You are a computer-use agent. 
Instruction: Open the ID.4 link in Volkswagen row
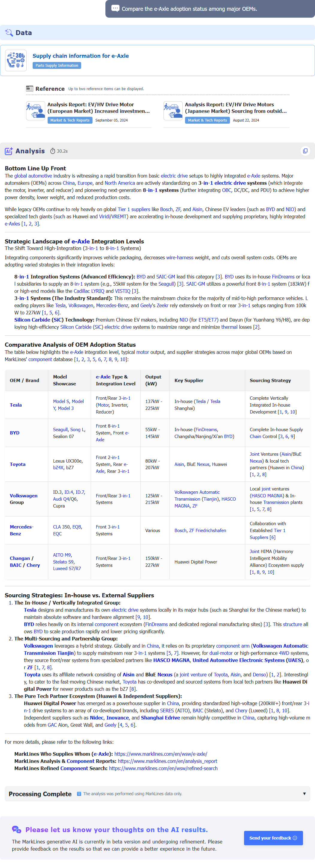69,492
